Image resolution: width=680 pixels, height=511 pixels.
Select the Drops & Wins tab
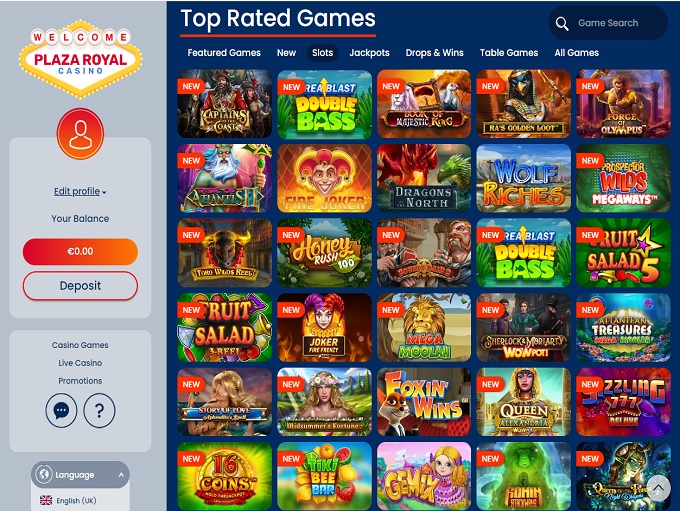[434, 53]
